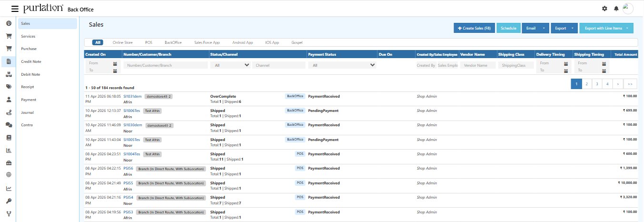Open the Export button dropdown arrow
Viewport: 644px width, 222px height.
point(572,29)
